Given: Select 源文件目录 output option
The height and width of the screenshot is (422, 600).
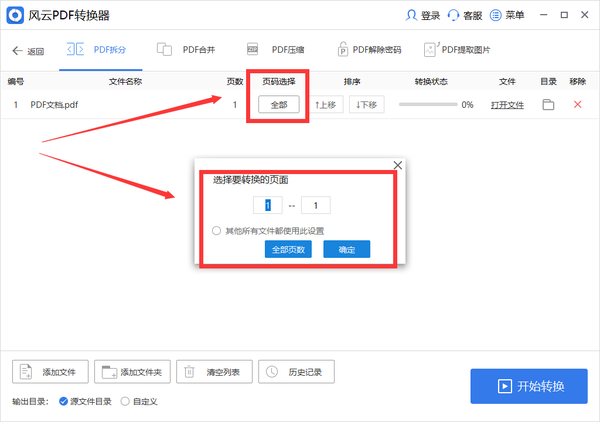Looking at the screenshot, I should [64, 401].
